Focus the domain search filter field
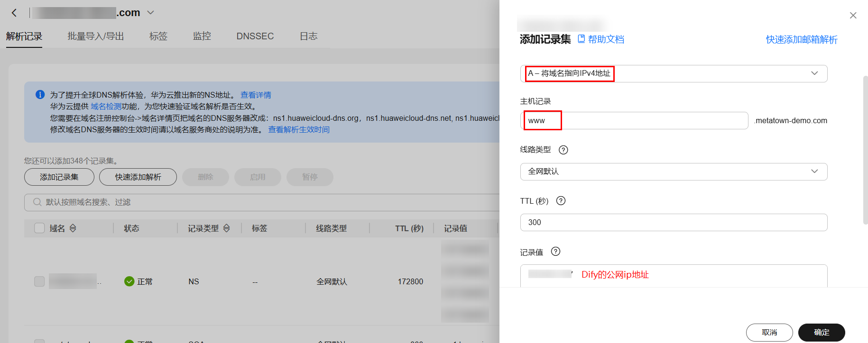This screenshot has width=868, height=343. 262,202
